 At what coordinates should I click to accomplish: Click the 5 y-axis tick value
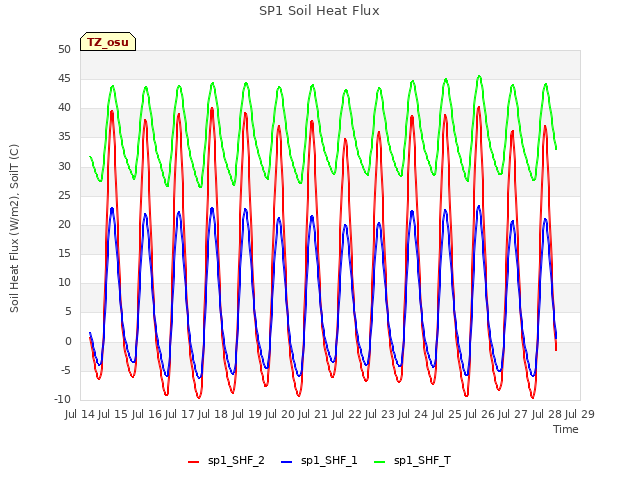tap(68, 312)
